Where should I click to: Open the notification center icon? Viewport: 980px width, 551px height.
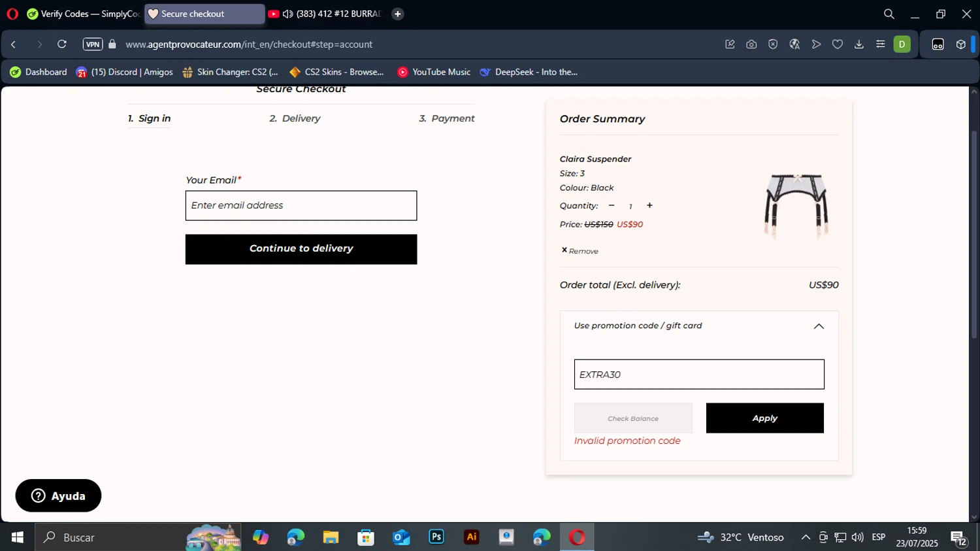coord(959,538)
